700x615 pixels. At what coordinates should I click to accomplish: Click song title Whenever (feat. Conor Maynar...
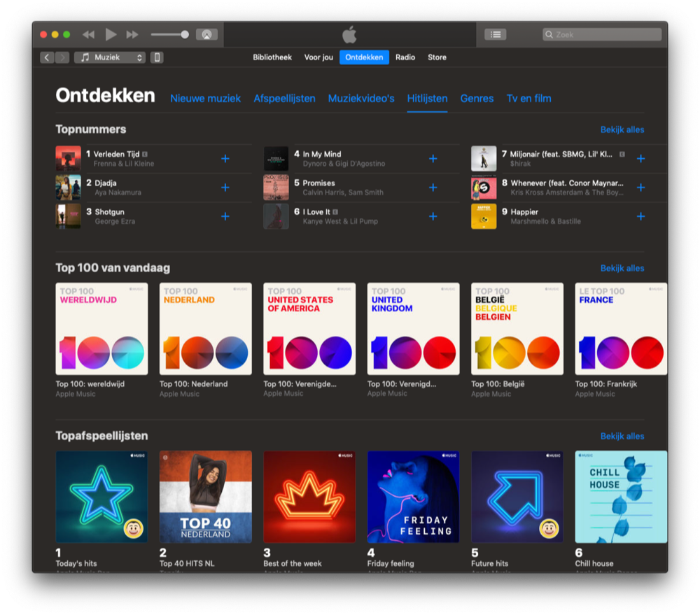567,183
